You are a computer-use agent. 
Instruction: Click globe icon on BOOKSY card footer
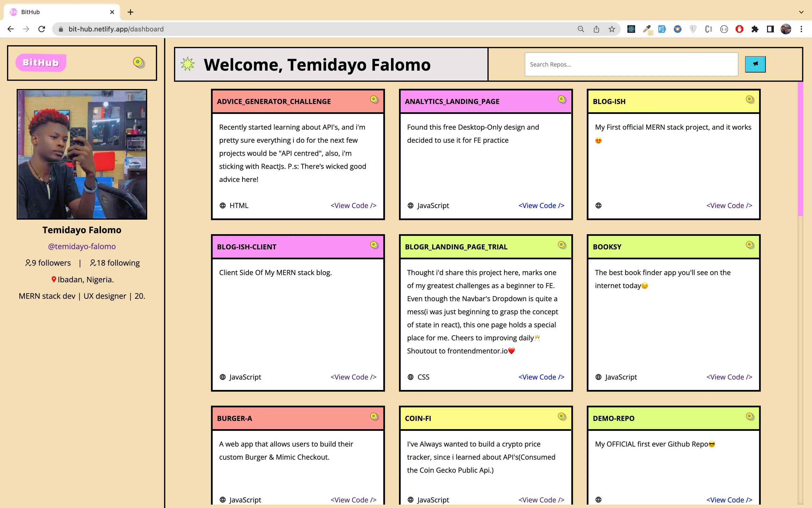pyautogui.click(x=598, y=377)
